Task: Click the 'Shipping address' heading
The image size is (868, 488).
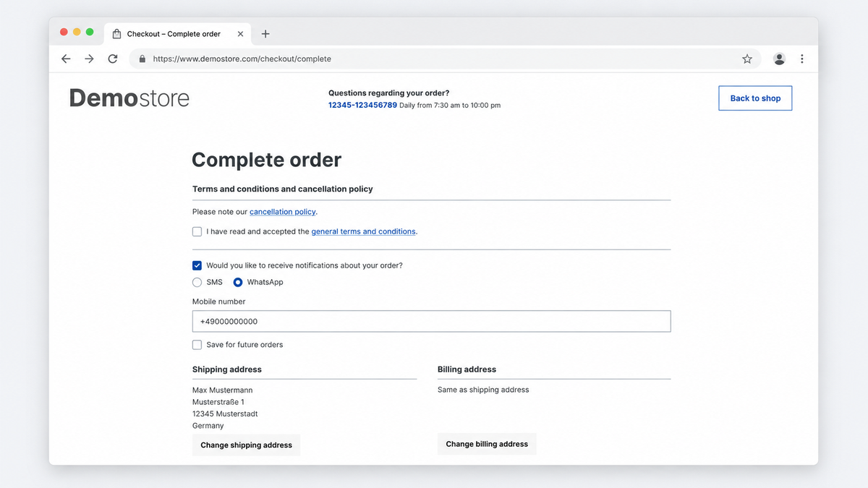Action: pos(227,369)
